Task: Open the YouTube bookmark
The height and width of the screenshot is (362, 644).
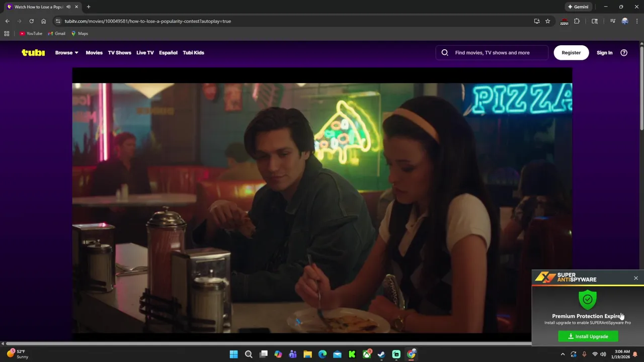Action: pos(31,34)
